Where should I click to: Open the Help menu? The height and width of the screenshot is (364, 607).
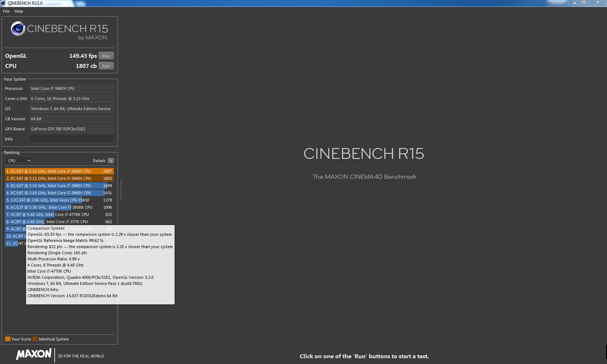(19, 11)
